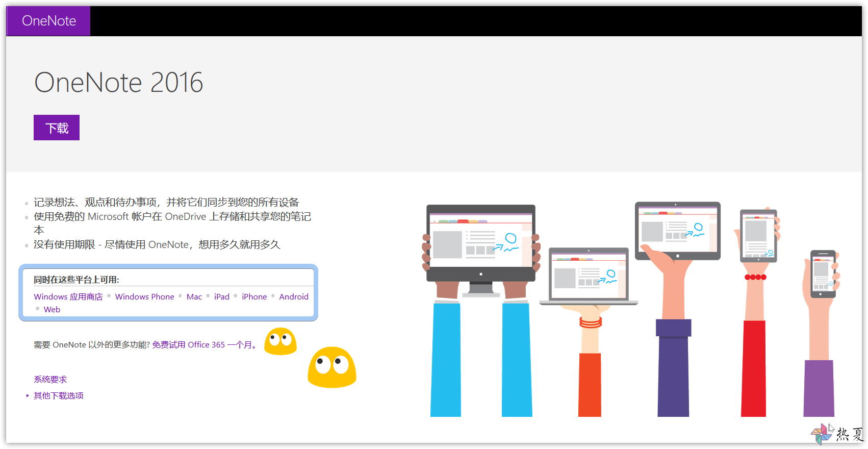The height and width of the screenshot is (449, 868).
Task: Open the 系统要求 link
Action: click(50, 379)
